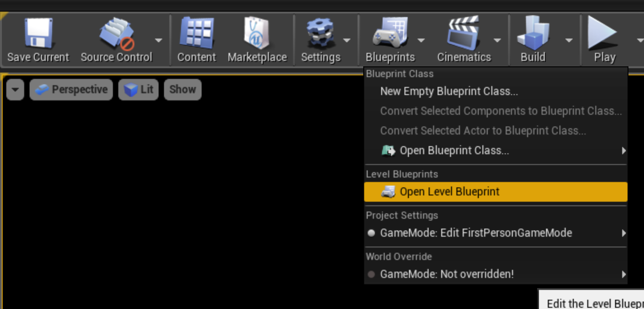Viewport: 644px width, 309px height.
Task: Select New Empty Blueprint Class menu item
Action: pyautogui.click(x=449, y=91)
